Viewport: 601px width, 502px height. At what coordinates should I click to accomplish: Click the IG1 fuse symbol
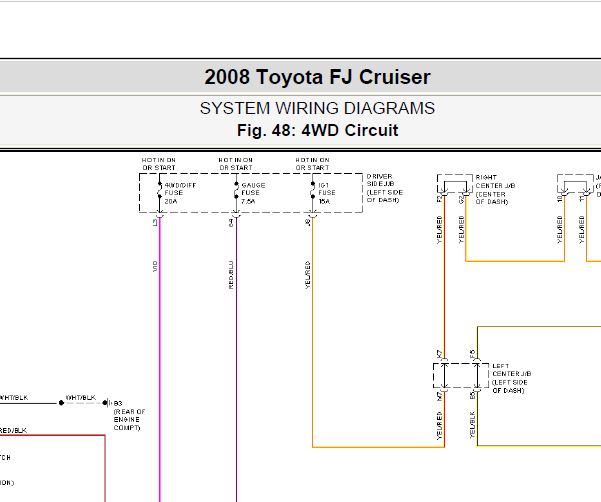point(313,190)
